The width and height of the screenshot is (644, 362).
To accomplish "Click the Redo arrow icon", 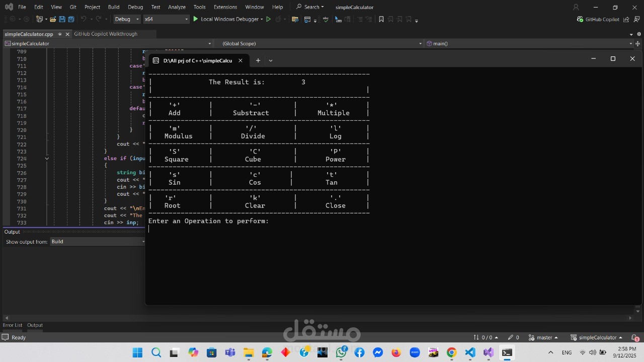I will [99, 19].
